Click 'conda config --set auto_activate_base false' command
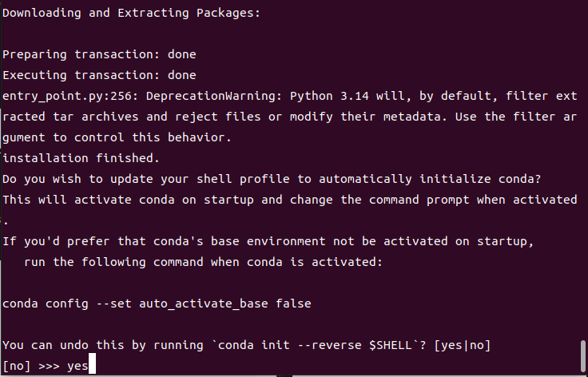The image size is (588, 377). click(x=157, y=304)
